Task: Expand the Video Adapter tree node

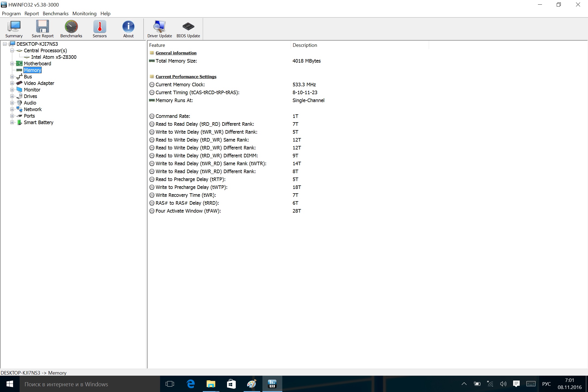Action: (12, 83)
